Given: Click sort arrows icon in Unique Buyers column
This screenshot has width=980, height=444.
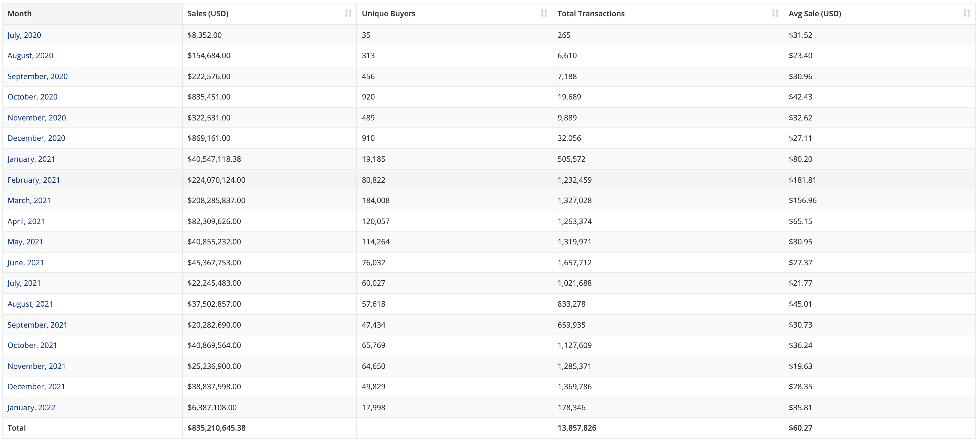Looking at the screenshot, I should click(544, 13).
